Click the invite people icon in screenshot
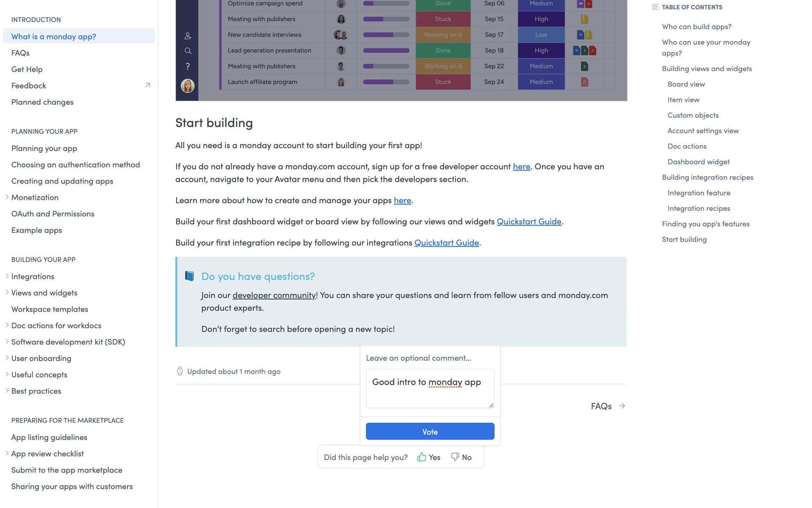Screen dimensions: 812x508 pos(188,36)
